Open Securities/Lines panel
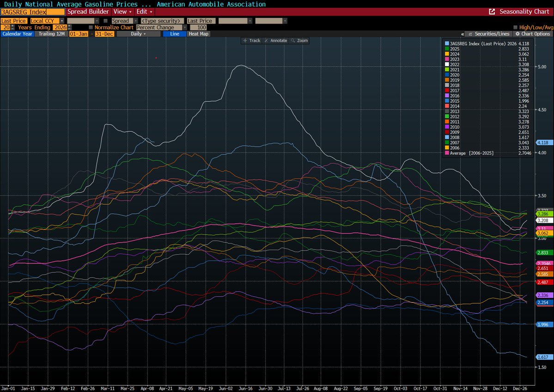The height and width of the screenshot is (392, 554). coord(489,34)
